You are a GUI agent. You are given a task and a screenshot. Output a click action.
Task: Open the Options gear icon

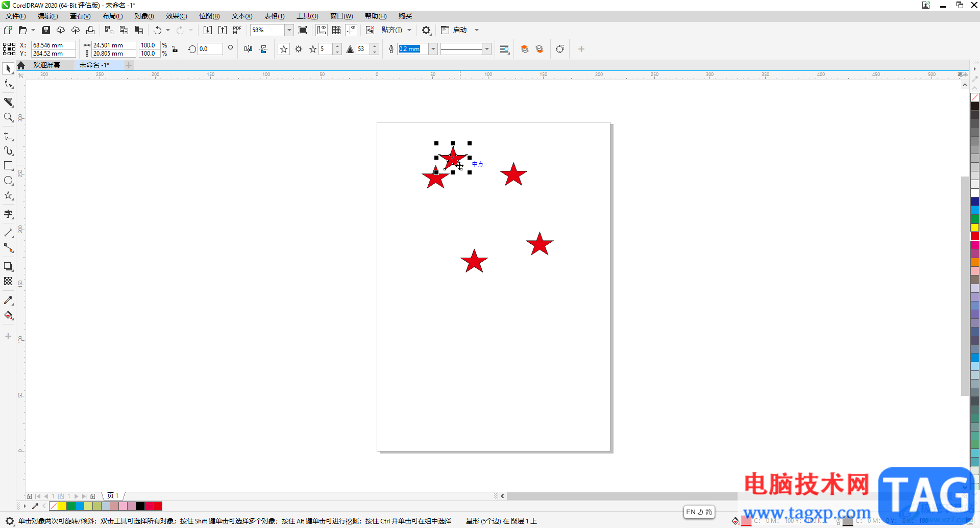tap(426, 30)
